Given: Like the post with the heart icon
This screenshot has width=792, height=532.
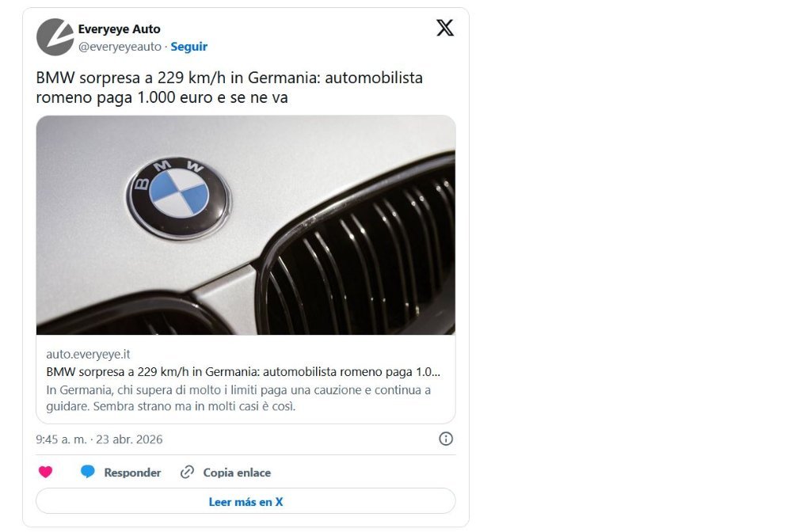Looking at the screenshot, I should pos(45,473).
